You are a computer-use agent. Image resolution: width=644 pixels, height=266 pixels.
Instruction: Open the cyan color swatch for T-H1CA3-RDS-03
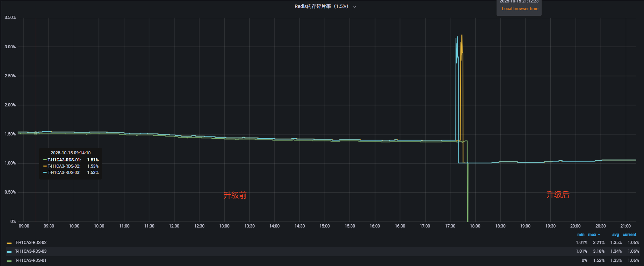tap(9, 252)
